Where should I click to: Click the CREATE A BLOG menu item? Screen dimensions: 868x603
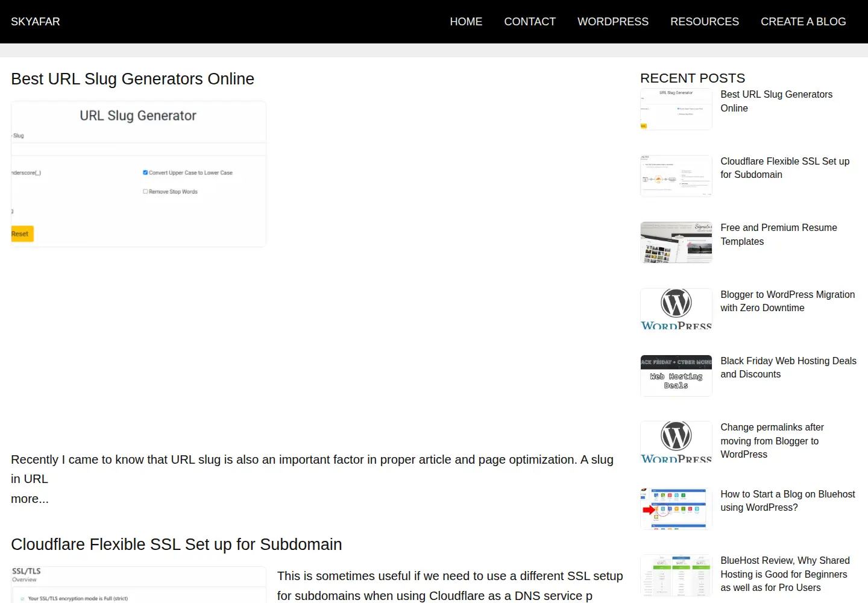(x=804, y=22)
